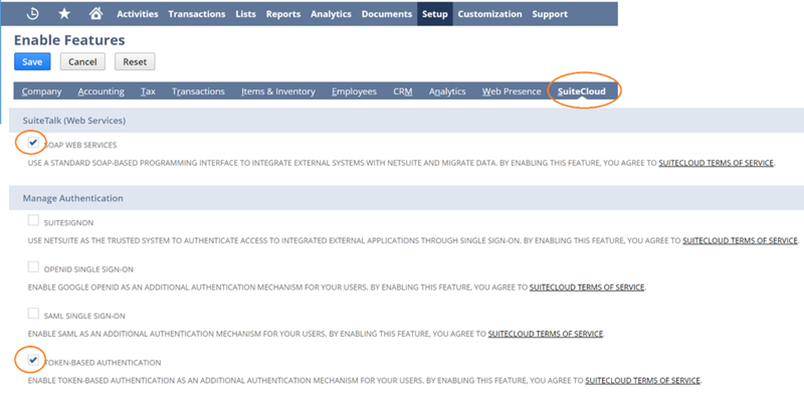The image size is (804, 399).
Task: Select the SuiteCloud tab
Action: [581, 91]
